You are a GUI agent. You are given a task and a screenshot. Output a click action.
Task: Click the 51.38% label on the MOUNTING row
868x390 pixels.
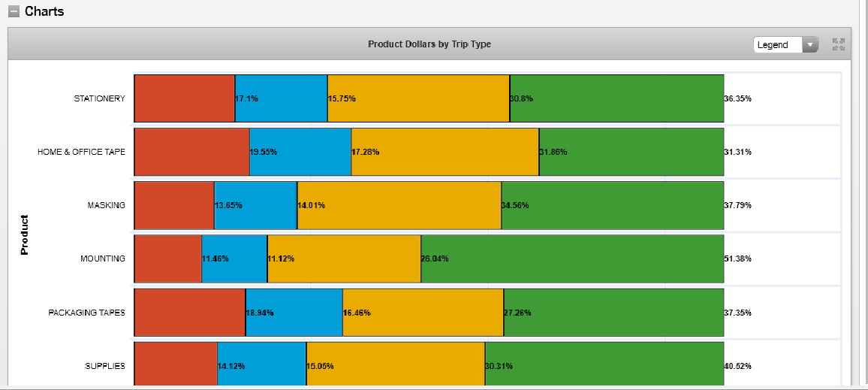737,258
